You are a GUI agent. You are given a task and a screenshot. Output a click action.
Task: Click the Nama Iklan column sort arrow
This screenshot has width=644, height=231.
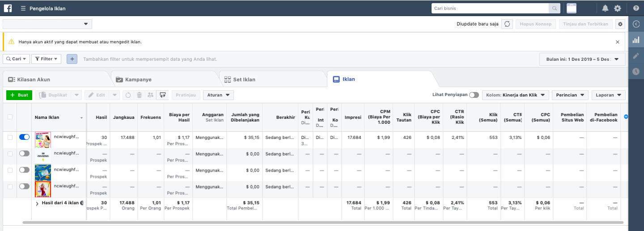click(81, 118)
